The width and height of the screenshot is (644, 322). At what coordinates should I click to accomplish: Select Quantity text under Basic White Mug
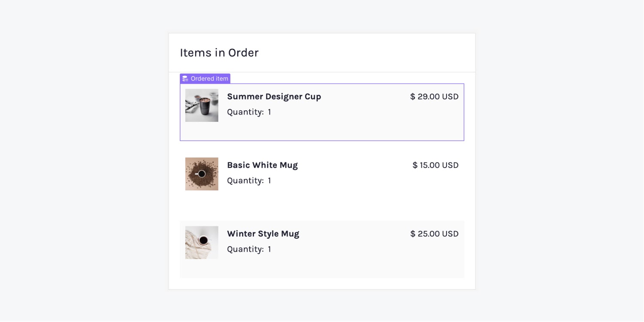pyautogui.click(x=245, y=181)
